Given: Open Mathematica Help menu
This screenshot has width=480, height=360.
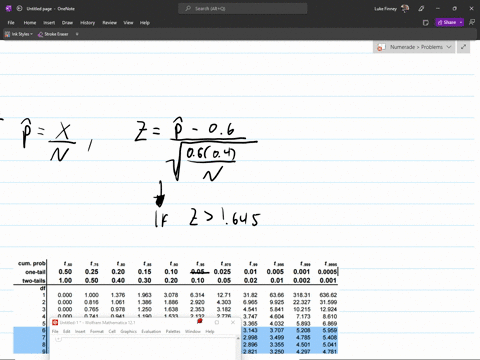Looking at the screenshot, I should [210, 331].
